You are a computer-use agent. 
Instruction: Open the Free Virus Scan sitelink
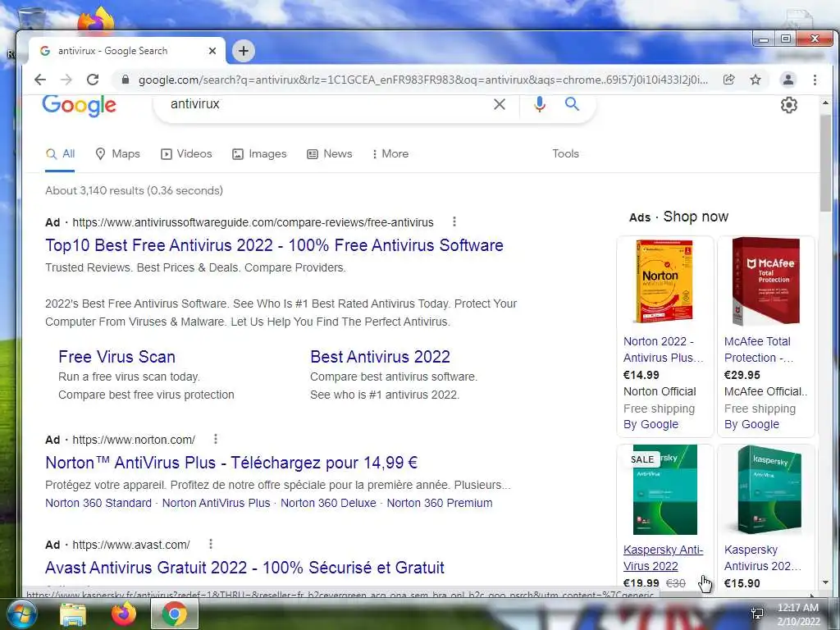click(116, 357)
